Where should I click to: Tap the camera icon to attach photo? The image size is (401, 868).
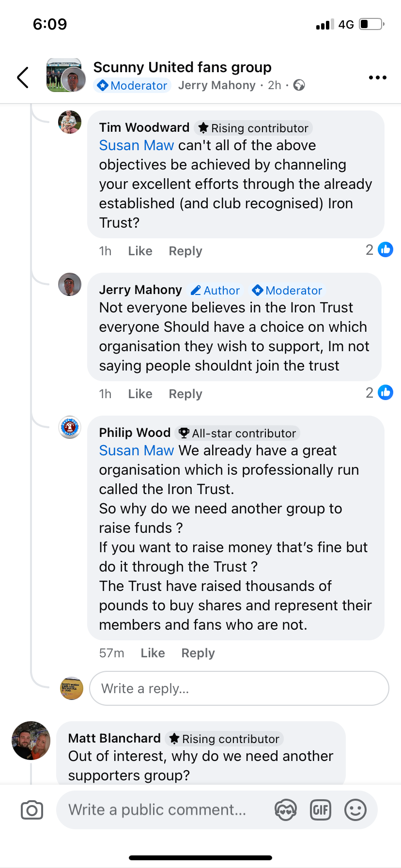[32, 810]
